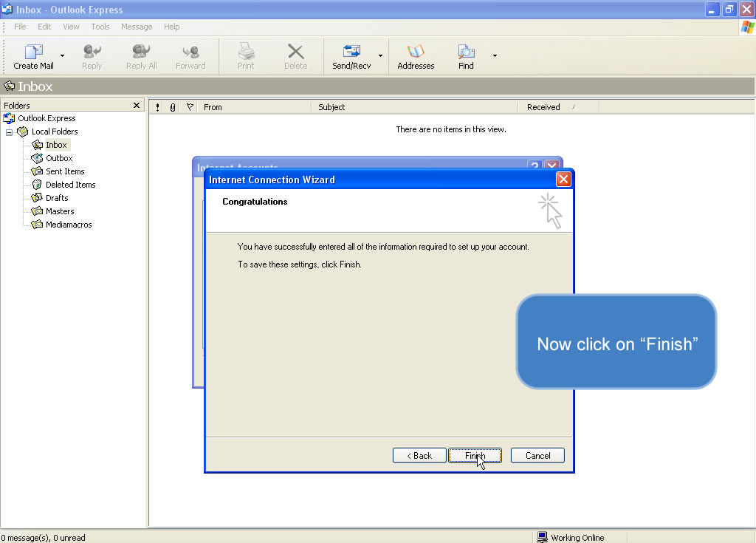
Task: Open the Find dropdown arrow
Action: point(495,56)
